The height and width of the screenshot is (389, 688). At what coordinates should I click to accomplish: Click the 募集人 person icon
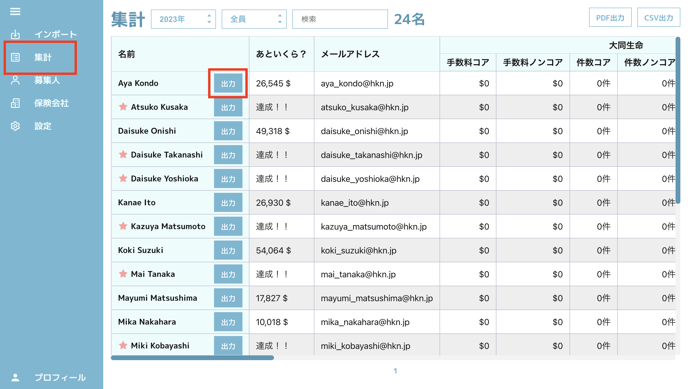click(15, 80)
